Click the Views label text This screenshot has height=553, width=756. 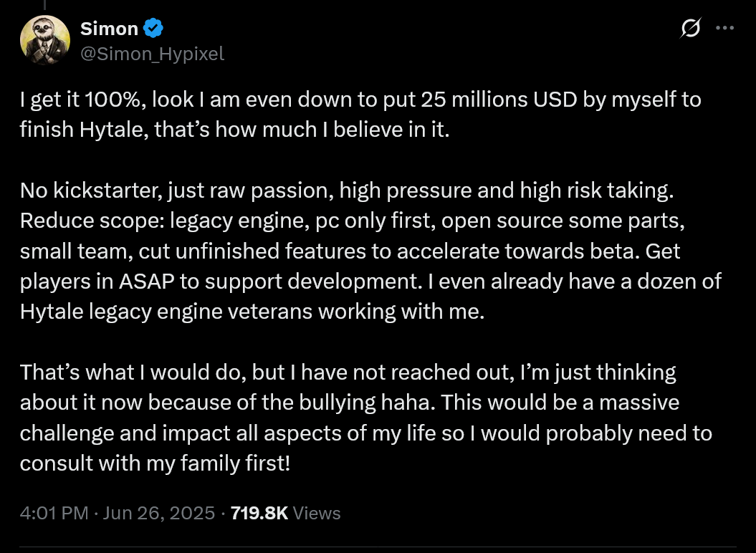(316, 513)
